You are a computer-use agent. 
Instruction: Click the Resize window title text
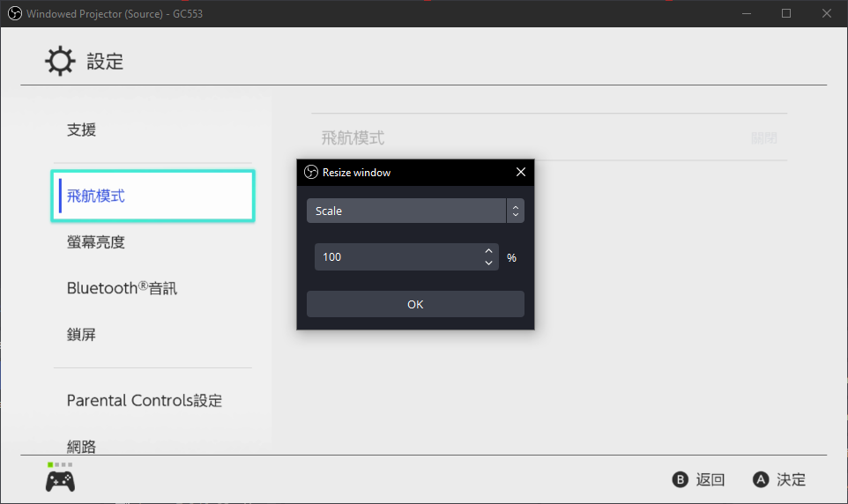pyautogui.click(x=356, y=173)
